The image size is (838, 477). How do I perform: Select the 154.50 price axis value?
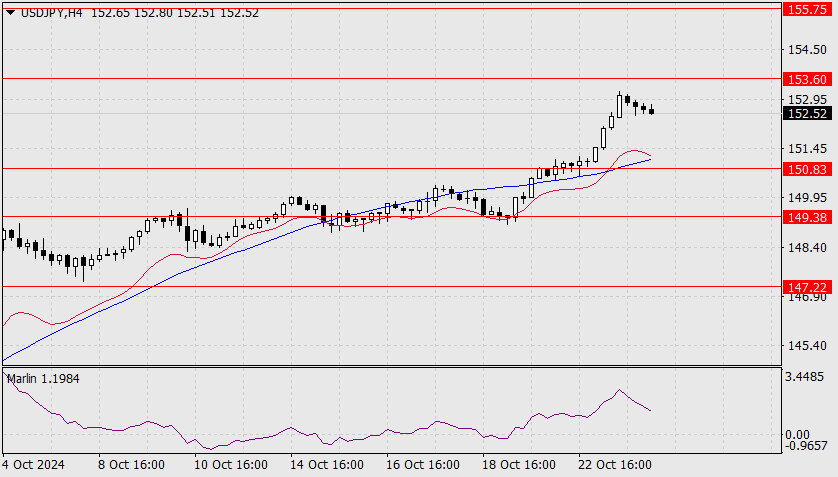coord(807,50)
